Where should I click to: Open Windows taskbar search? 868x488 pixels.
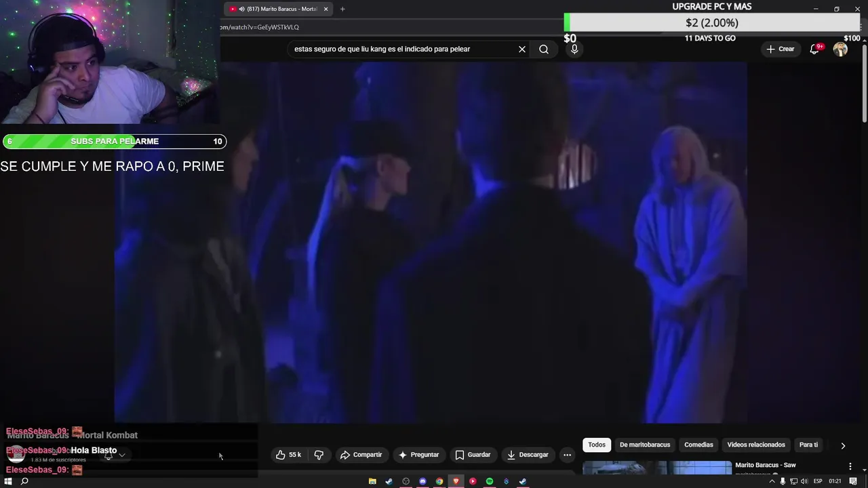point(24,481)
